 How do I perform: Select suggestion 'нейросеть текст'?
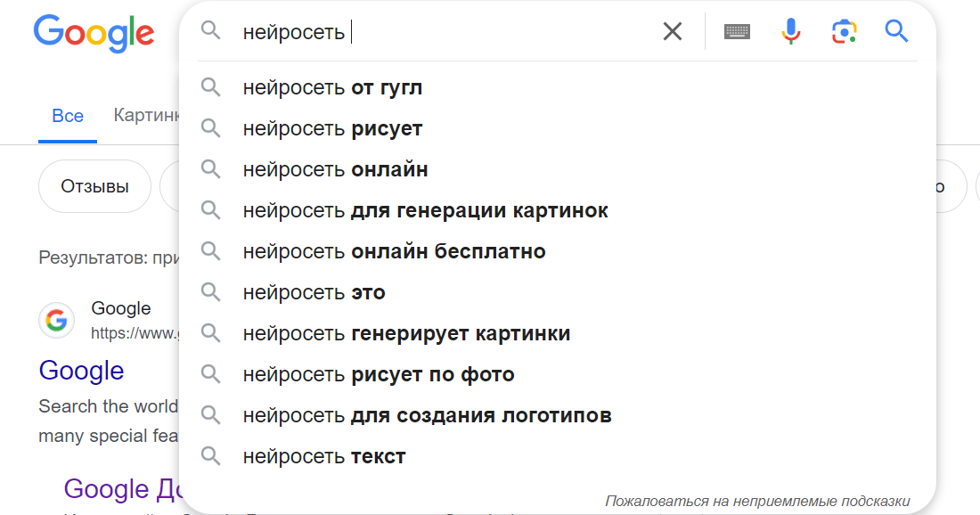[324, 456]
